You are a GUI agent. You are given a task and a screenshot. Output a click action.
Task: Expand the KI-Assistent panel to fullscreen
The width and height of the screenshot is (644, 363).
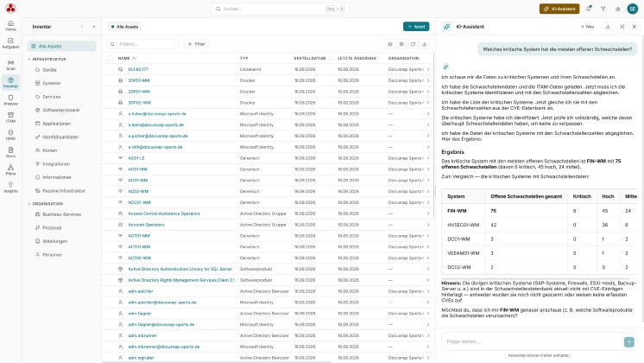(x=622, y=27)
